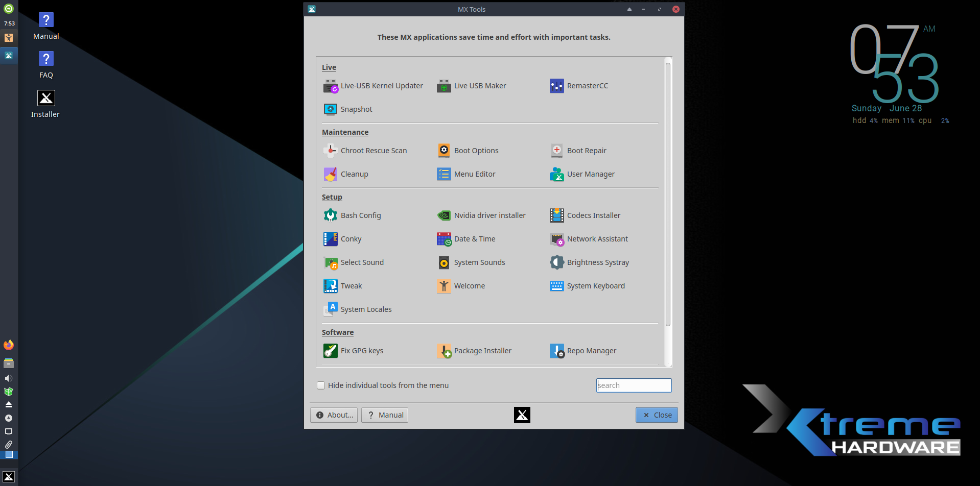Image resolution: width=980 pixels, height=486 pixels.
Task: Click the About... button
Action: coord(334,416)
